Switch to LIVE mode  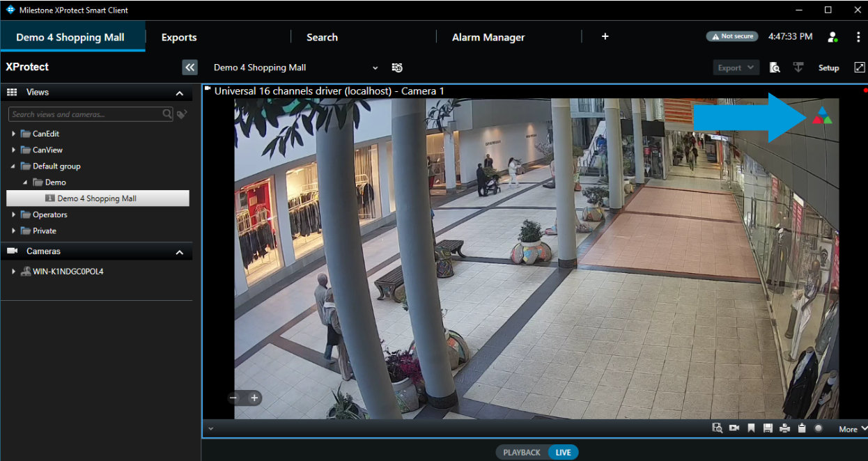(563, 453)
